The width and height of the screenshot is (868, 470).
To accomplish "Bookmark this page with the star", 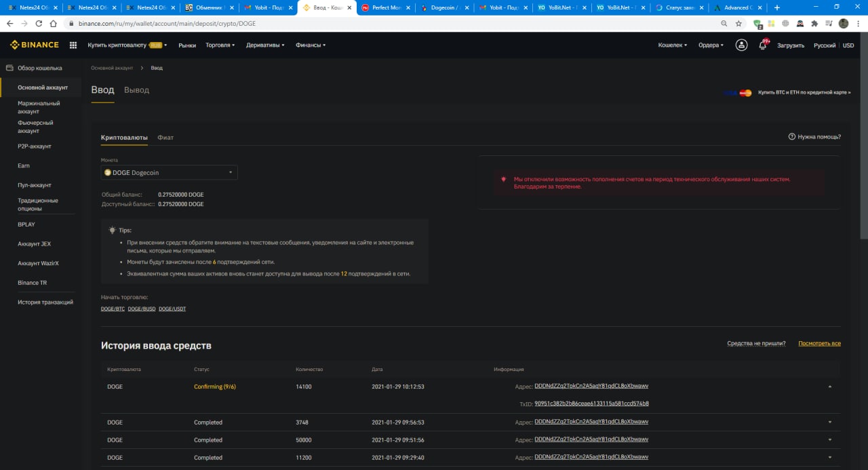I will coord(738,23).
